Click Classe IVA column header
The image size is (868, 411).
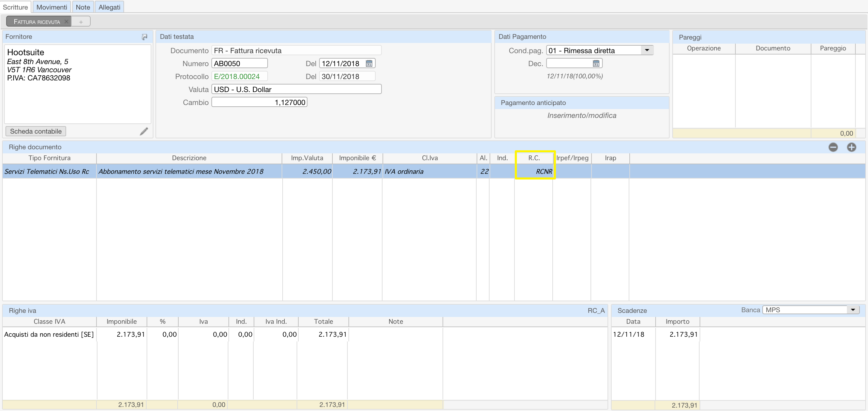click(x=49, y=322)
